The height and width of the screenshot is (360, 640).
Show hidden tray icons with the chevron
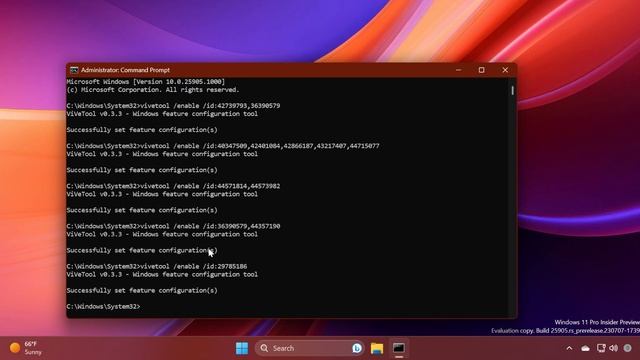click(x=569, y=348)
